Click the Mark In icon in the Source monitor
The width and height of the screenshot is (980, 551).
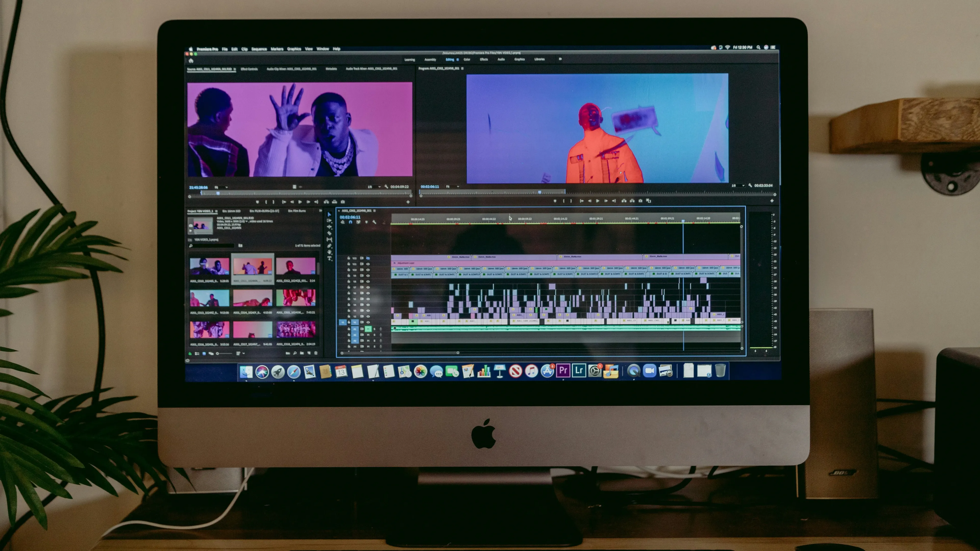pos(267,202)
